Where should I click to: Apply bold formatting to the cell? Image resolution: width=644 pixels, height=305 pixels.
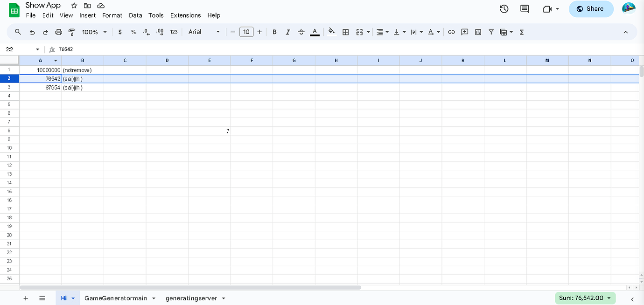coord(274,32)
